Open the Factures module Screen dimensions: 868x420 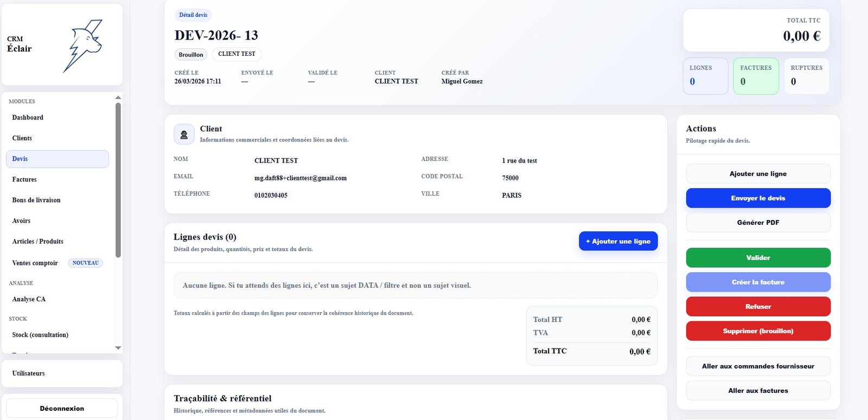click(24, 179)
